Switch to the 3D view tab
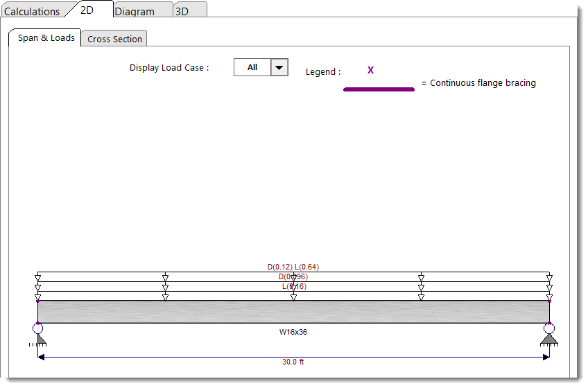Viewport: 588px width, 388px height. 182,11
